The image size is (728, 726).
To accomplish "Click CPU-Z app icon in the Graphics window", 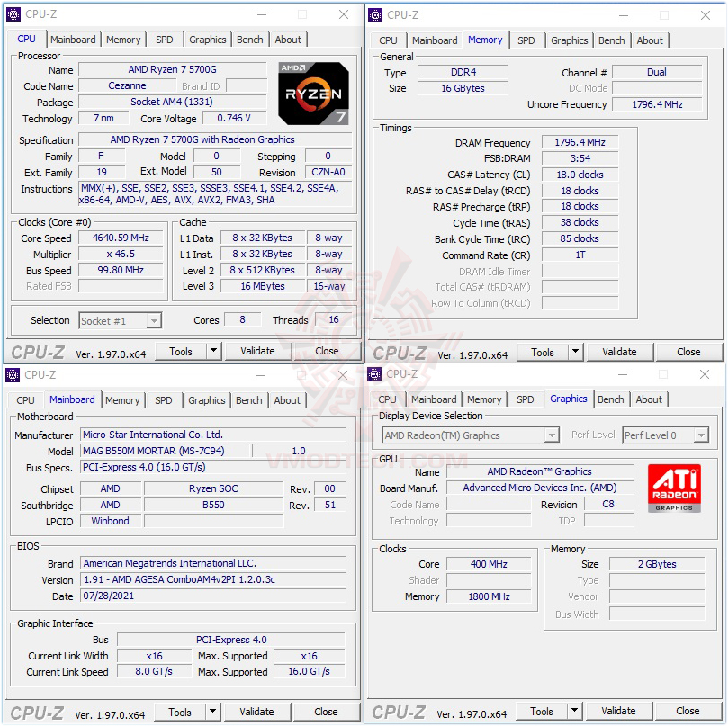I will pyautogui.click(x=374, y=374).
